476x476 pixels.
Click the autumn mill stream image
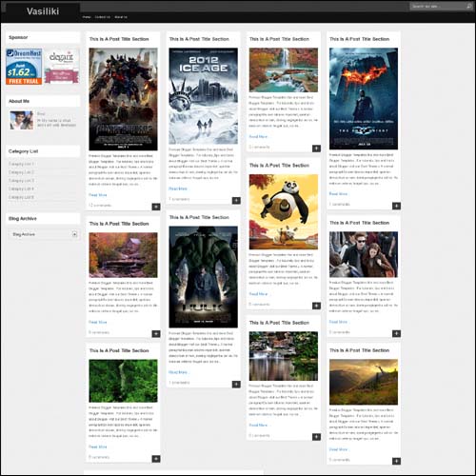point(123,255)
